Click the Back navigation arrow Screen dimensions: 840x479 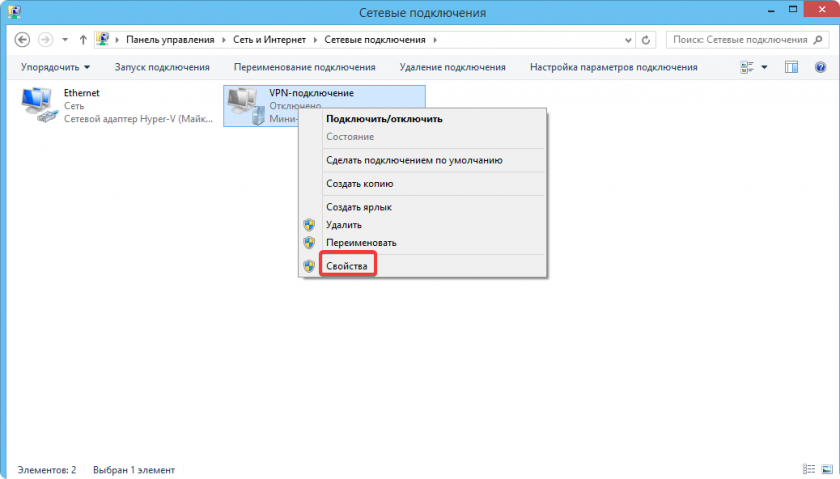22,40
